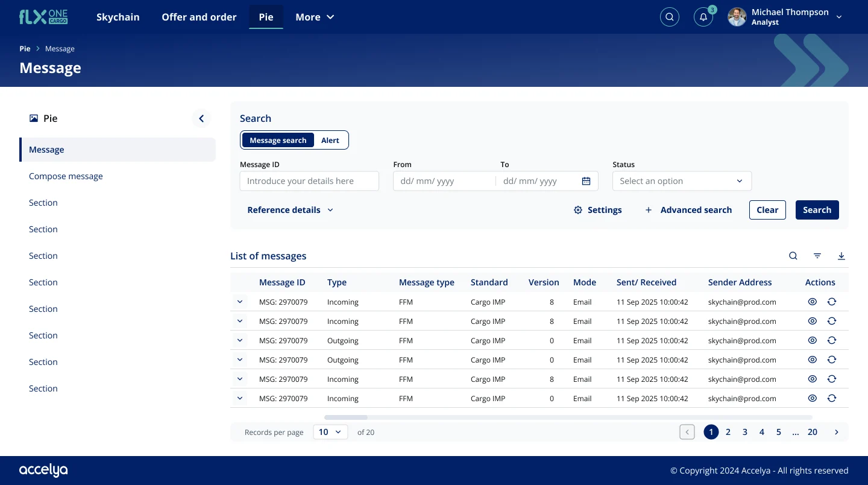Click the dark blue Search button
This screenshot has height=485, width=868.
(817, 210)
